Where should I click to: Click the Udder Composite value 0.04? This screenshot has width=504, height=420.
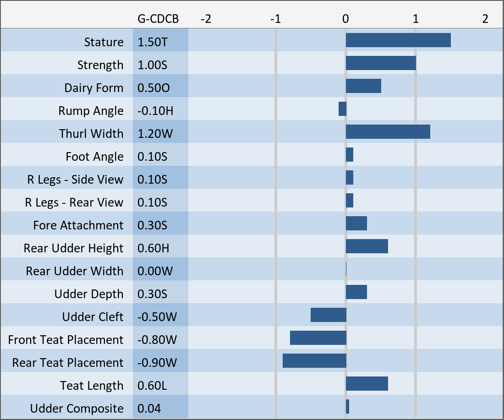click(149, 409)
